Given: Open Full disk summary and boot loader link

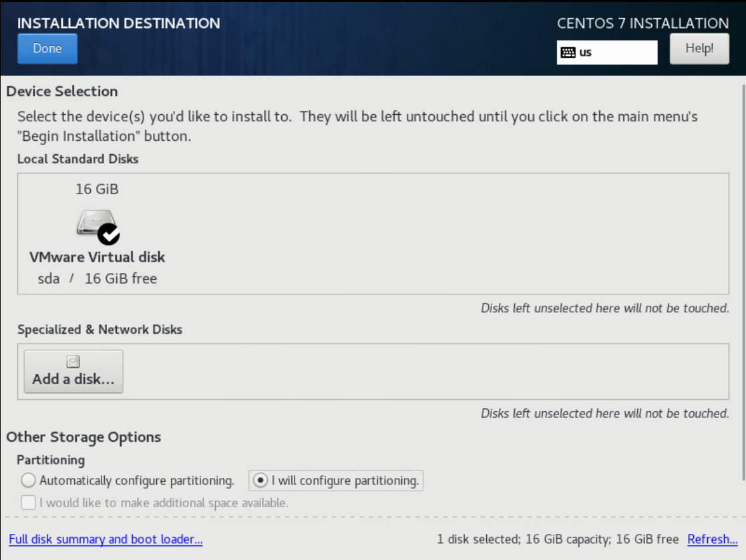Looking at the screenshot, I should point(106,539).
